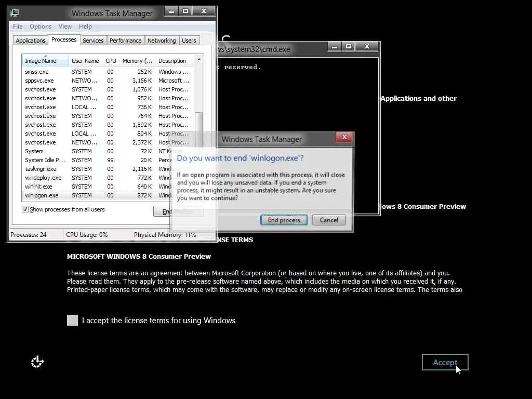Click the cmd.exe window title bar
The width and height of the screenshot is (532, 399).
(x=271, y=49)
